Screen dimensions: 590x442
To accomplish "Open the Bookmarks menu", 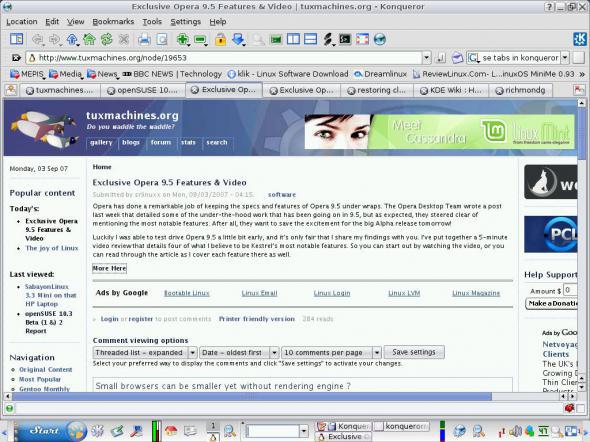I will [x=113, y=22].
